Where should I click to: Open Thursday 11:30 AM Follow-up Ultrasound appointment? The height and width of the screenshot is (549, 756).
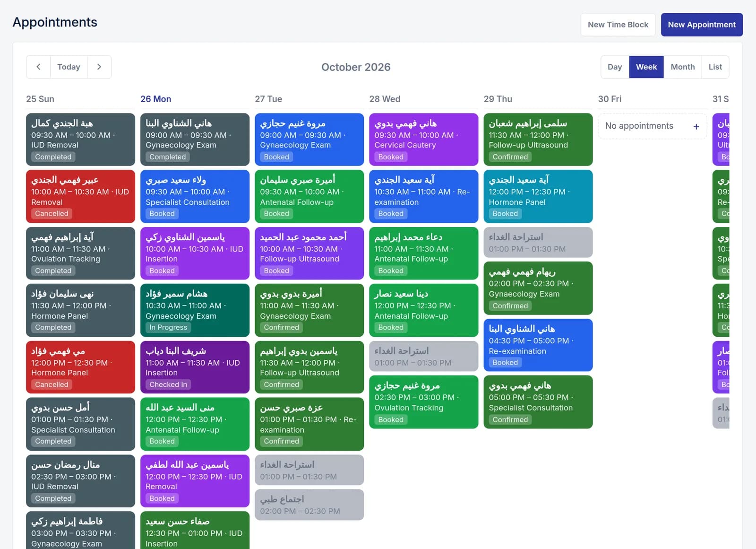click(x=538, y=139)
